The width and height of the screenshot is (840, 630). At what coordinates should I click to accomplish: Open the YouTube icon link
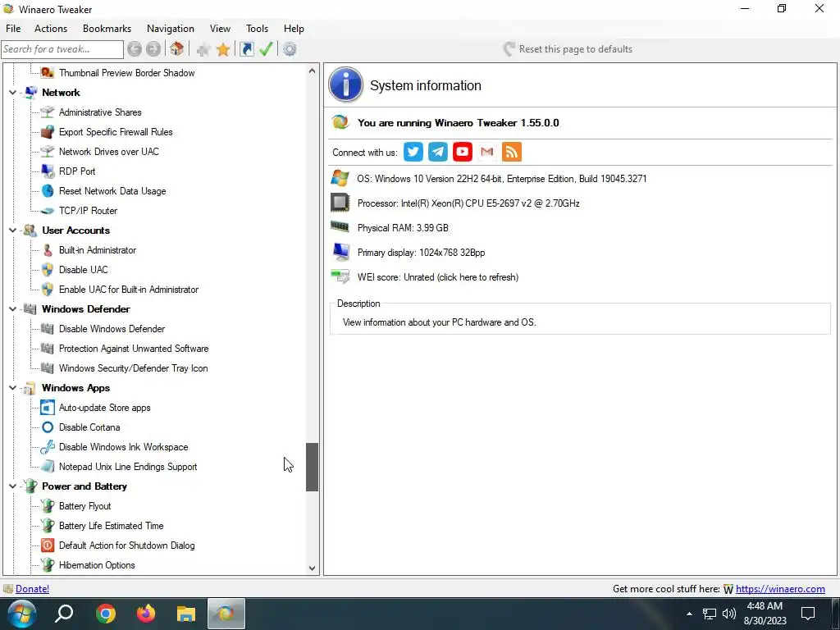tap(463, 152)
